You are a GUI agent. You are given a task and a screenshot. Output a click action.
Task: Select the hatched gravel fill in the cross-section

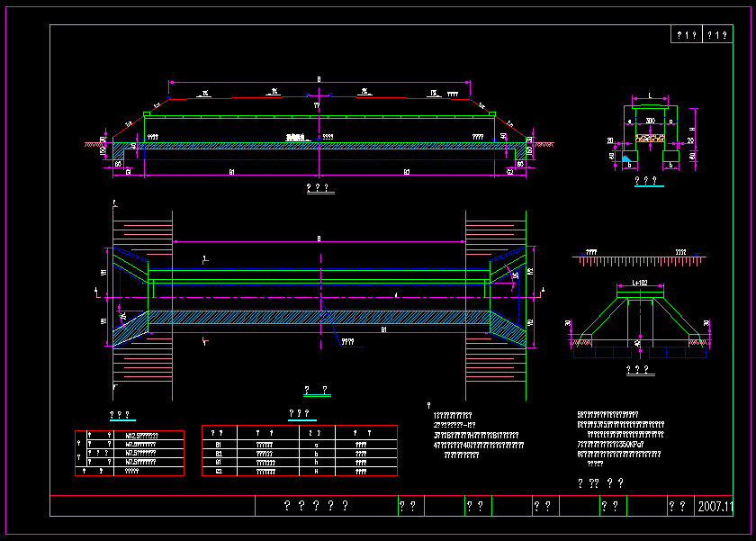coord(650,139)
